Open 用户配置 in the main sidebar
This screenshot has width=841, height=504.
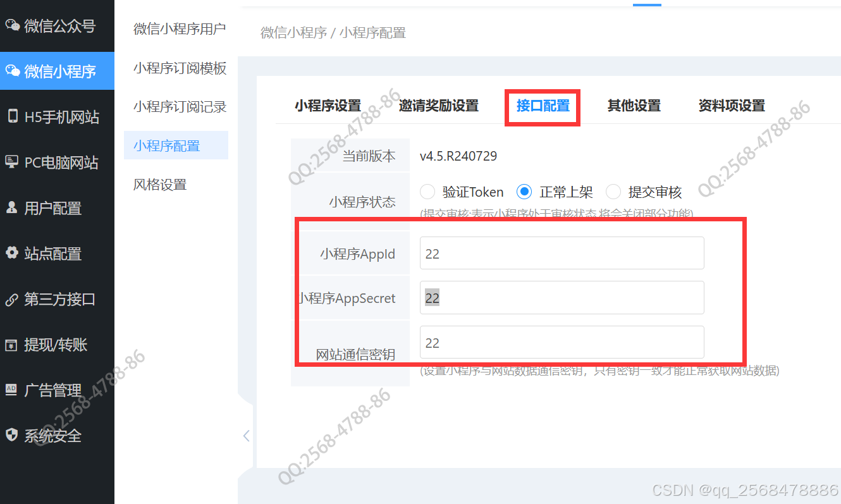pyautogui.click(x=57, y=208)
